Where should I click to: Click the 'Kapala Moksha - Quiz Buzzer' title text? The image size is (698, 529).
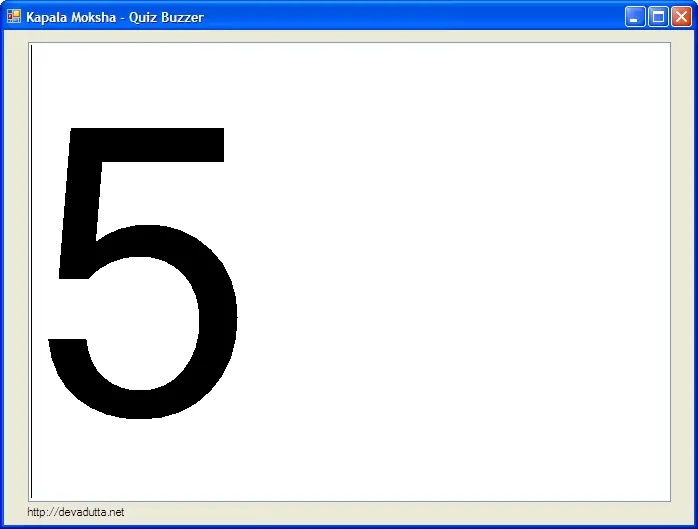tap(115, 17)
